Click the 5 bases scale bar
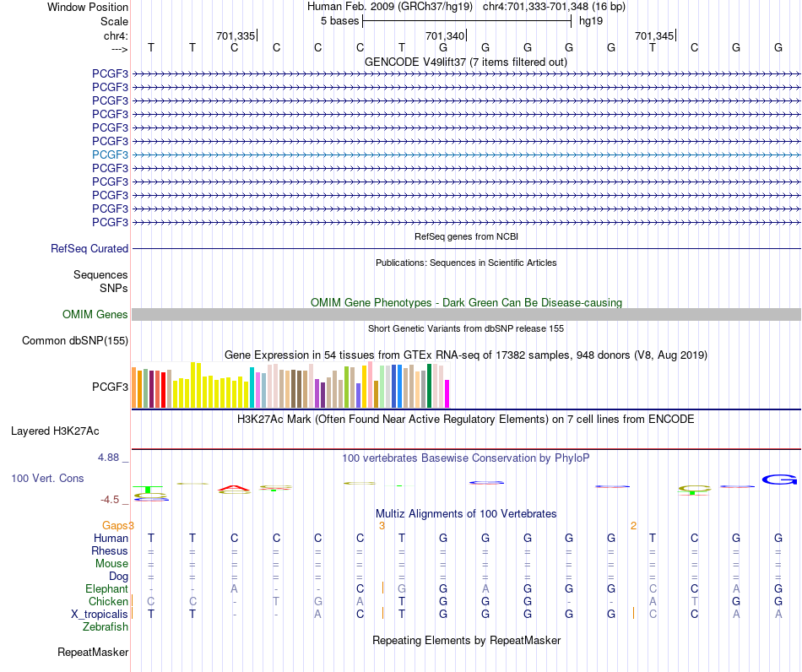This screenshot has height=672, width=802. tap(467, 21)
